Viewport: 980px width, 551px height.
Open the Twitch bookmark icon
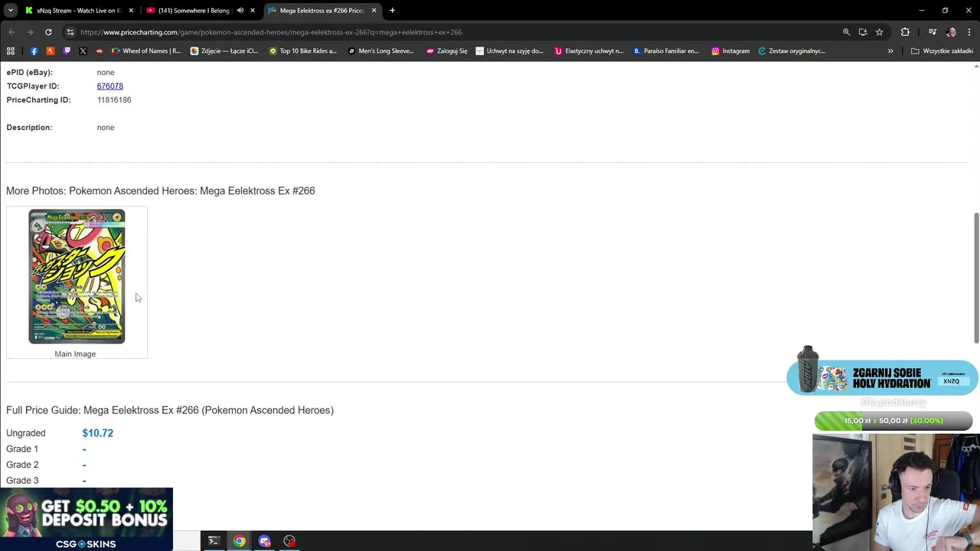coord(67,51)
